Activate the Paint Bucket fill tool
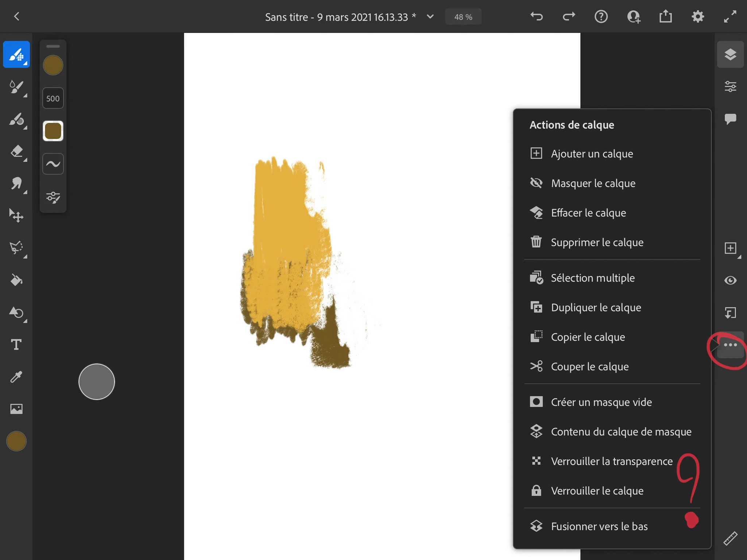Screen dimensions: 747x560 [x=16, y=280]
